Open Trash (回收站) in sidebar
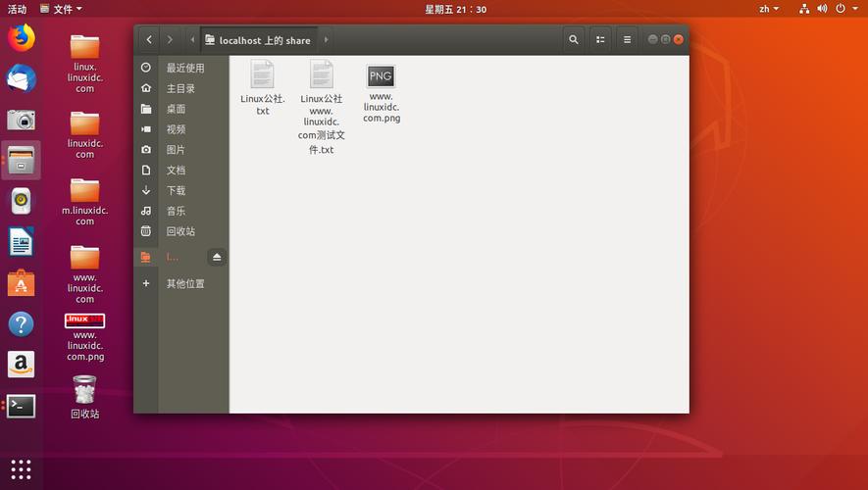Viewport: 868px width, 490px height. (180, 231)
